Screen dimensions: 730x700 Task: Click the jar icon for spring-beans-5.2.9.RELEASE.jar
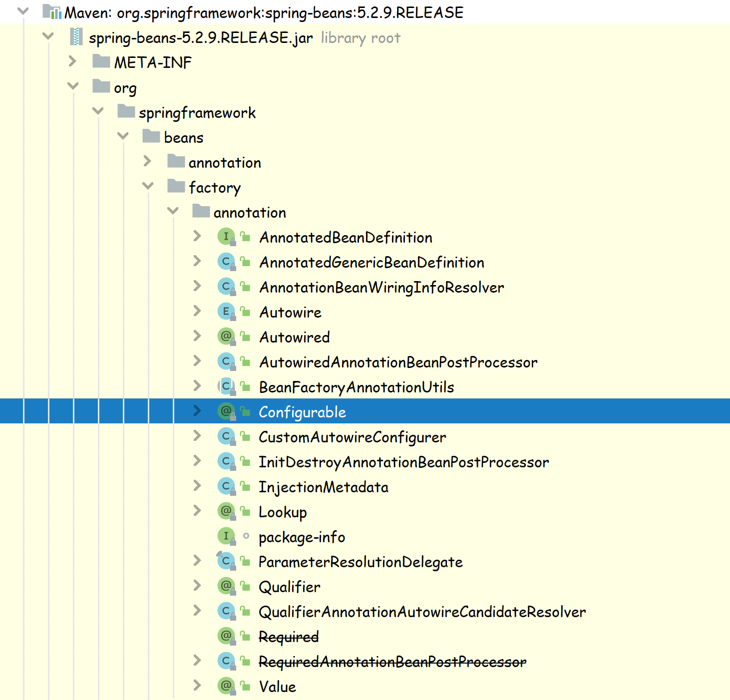tap(77, 37)
